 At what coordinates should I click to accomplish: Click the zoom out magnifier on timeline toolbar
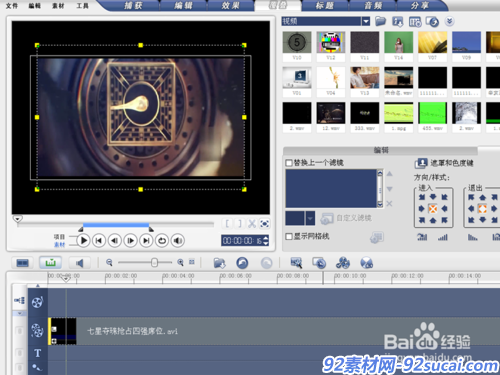109,263
